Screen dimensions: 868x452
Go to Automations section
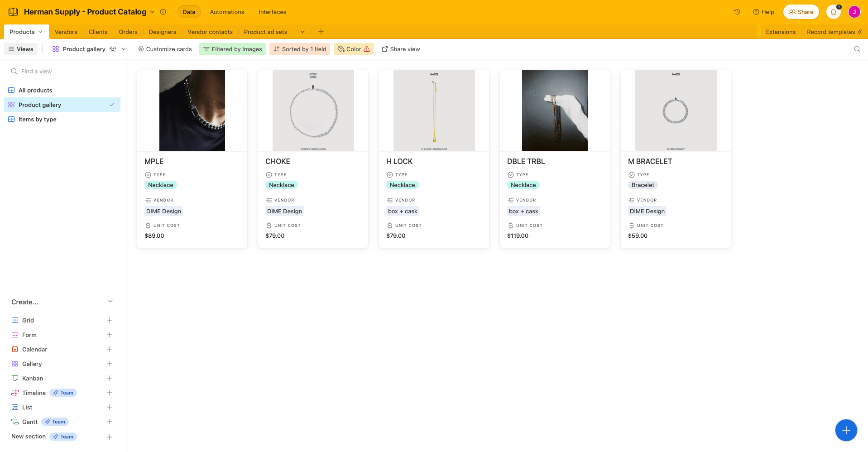[x=227, y=12]
